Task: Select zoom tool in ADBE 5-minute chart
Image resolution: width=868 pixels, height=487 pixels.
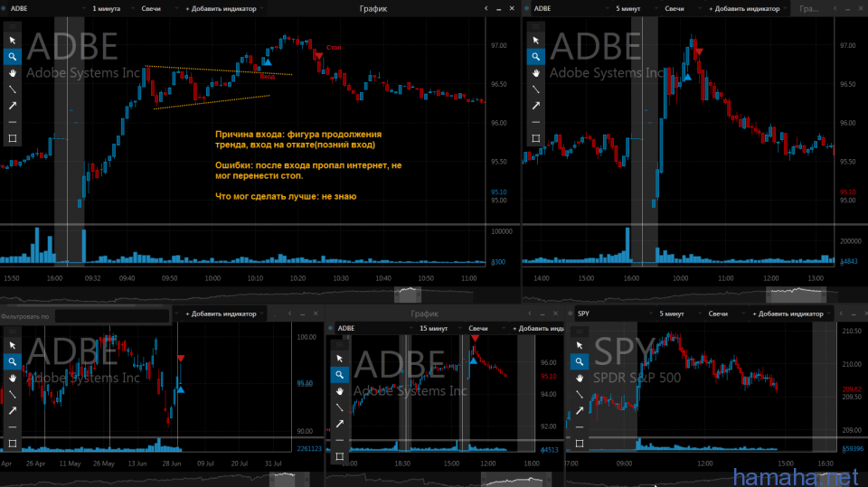Action: tap(535, 56)
